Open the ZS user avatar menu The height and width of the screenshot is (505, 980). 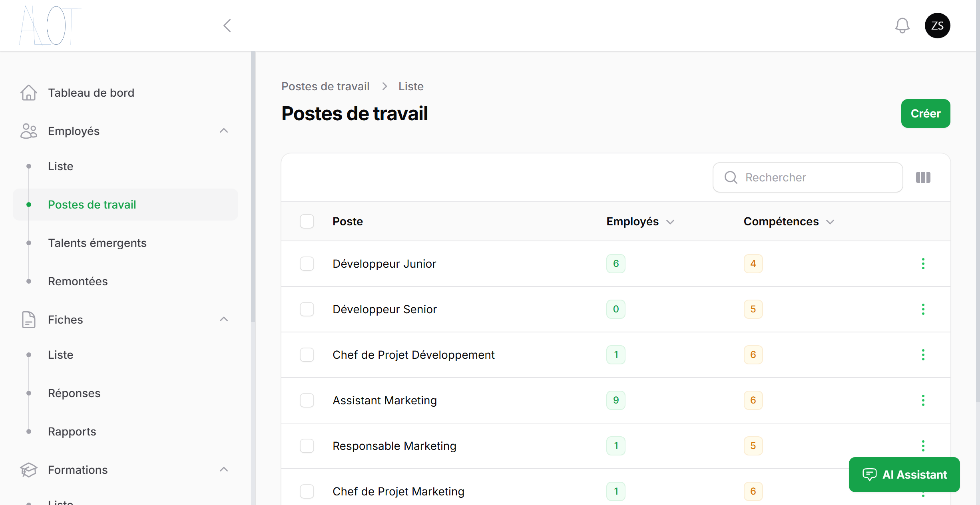pos(937,26)
